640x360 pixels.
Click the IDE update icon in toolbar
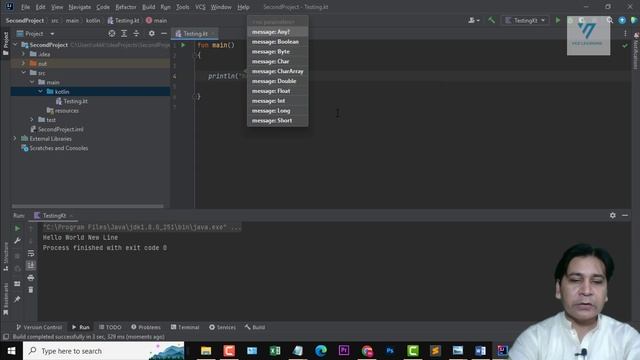pos(622,20)
